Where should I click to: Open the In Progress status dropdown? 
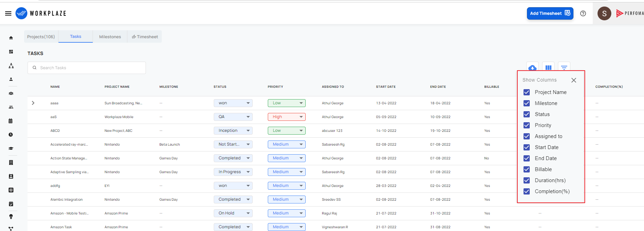point(233,172)
